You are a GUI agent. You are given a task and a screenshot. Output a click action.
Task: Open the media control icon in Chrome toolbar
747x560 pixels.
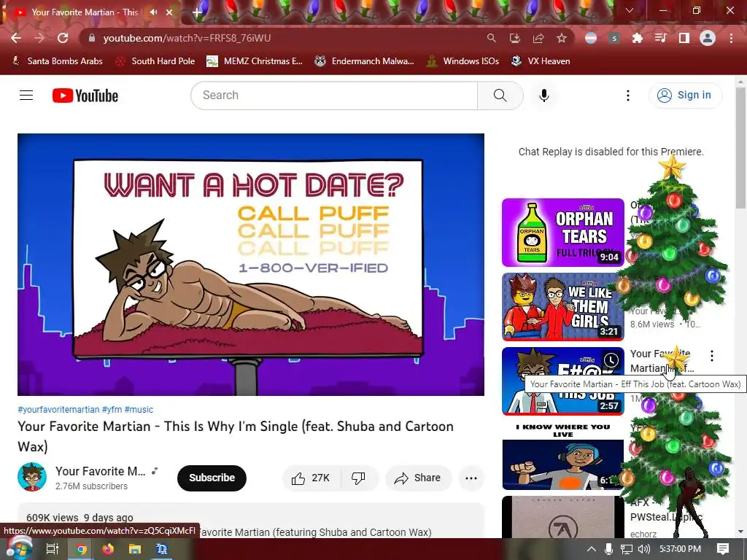[x=660, y=38]
